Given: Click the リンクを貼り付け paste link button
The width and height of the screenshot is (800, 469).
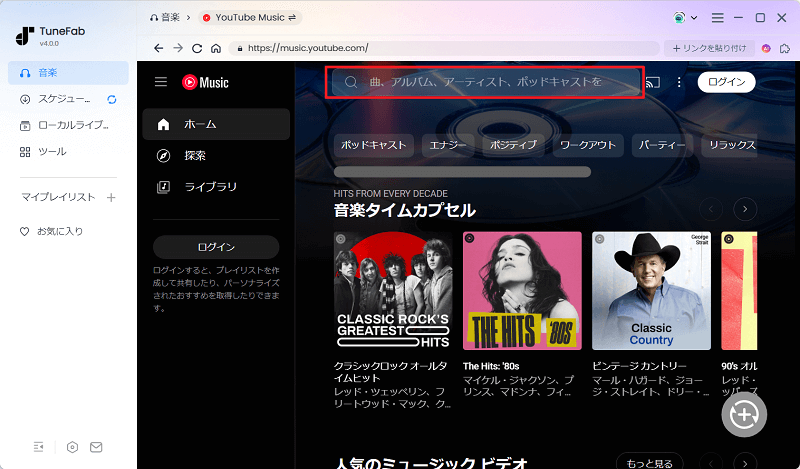Looking at the screenshot, I should pyautogui.click(x=709, y=48).
